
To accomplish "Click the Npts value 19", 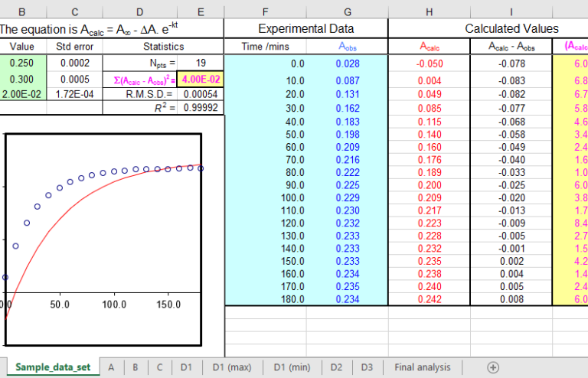I will coord(201,63).
